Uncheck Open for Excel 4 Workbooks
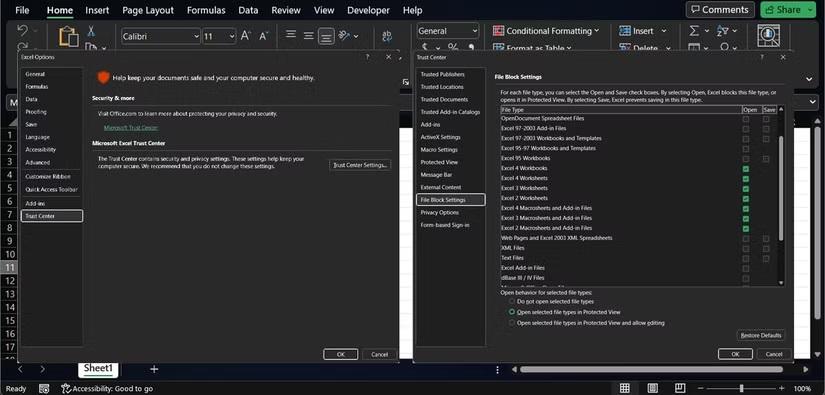Viewport: 825px width, 395px height. coord(746,169)
